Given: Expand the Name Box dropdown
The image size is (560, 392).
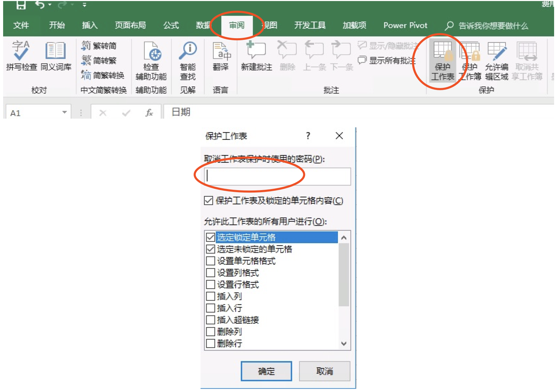Looking at the screenshot, I should [x=65, y=112].
